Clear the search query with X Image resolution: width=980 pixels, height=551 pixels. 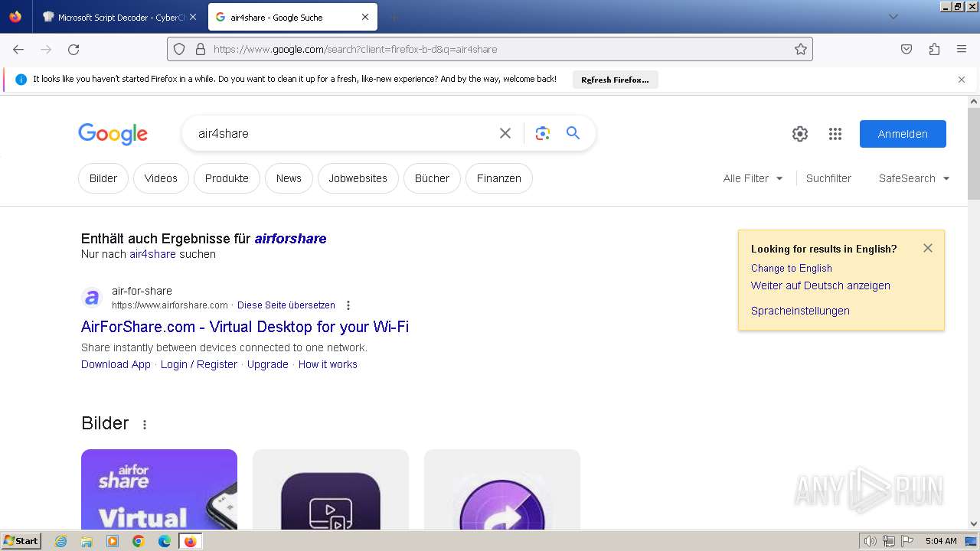[505, 133]
